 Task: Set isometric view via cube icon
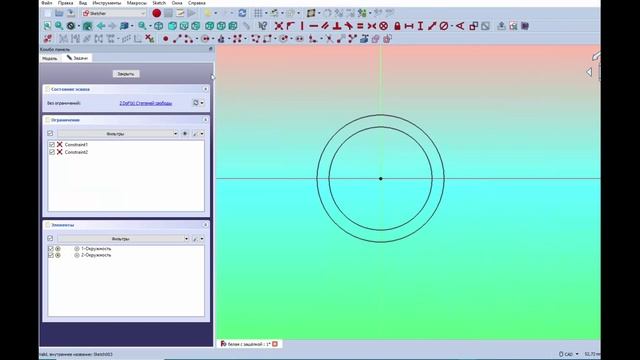(x=159, y=26)
